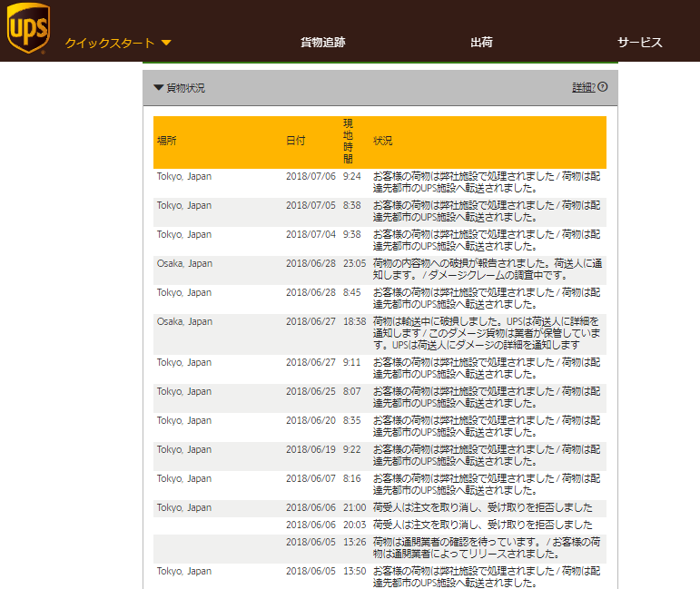Image resolution: width=700 pixels, height=589 pixels.
Task: Click the 場所 column header
Action: pyautogui.click(x=166, y=141)
